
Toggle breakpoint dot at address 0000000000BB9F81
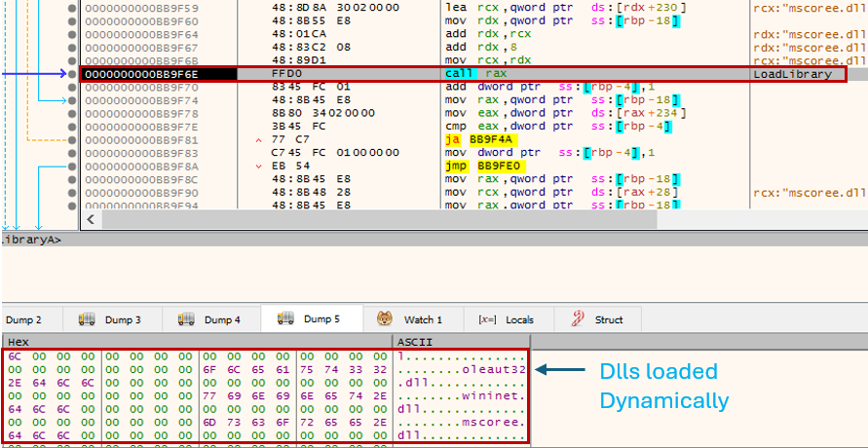point(72,140)
